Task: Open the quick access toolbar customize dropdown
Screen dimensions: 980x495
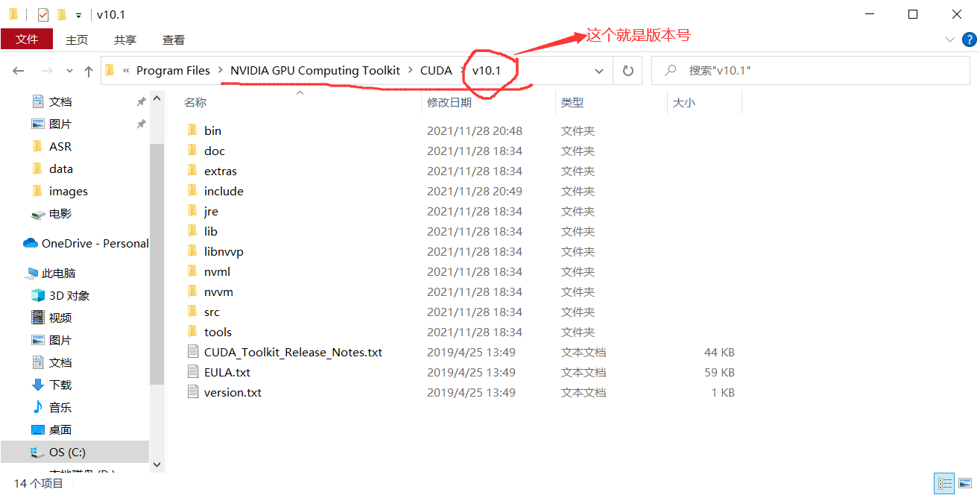Action: [78, 15]
